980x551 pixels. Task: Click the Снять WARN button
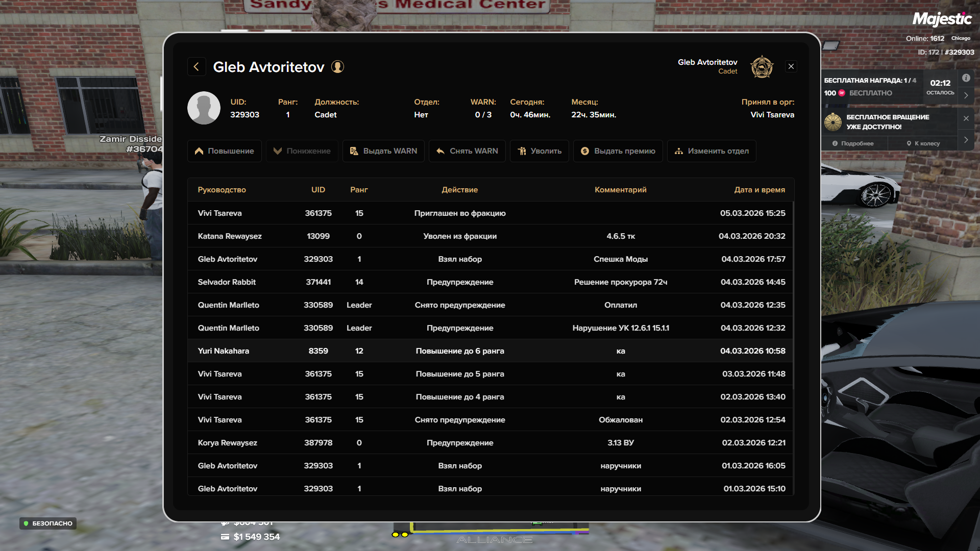pos(467,151)
